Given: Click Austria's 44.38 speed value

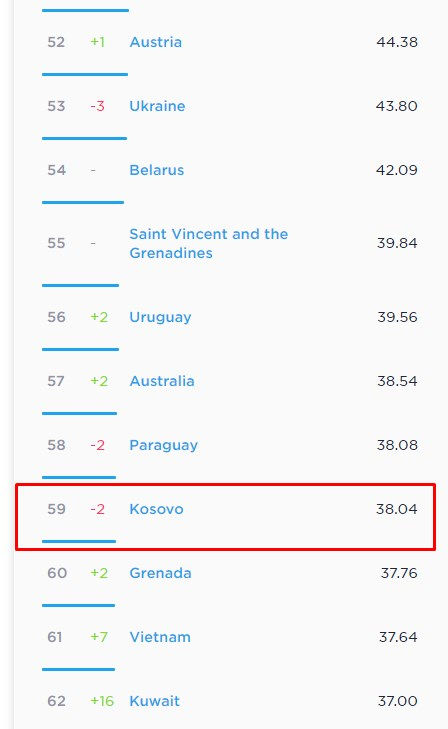Looking at the screenshot, I should pos(397,42).
